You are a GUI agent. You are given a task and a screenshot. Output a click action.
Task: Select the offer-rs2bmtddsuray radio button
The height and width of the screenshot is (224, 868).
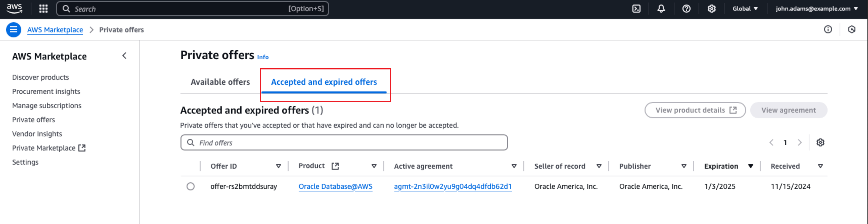point(190,186)
